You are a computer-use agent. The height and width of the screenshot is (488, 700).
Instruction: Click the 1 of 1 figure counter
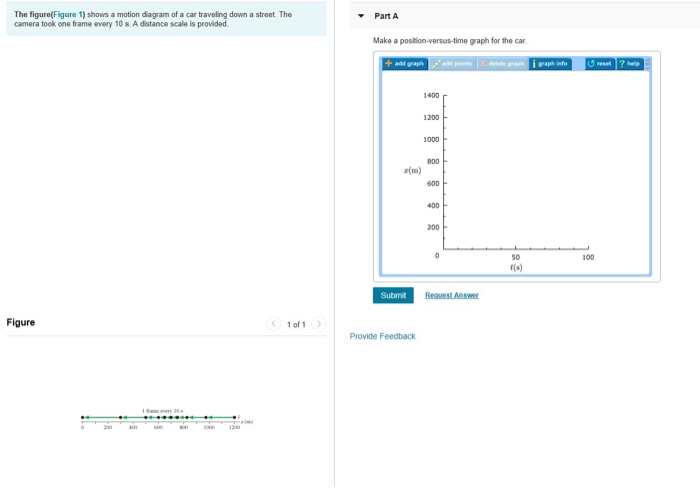(x=296, y=324)
